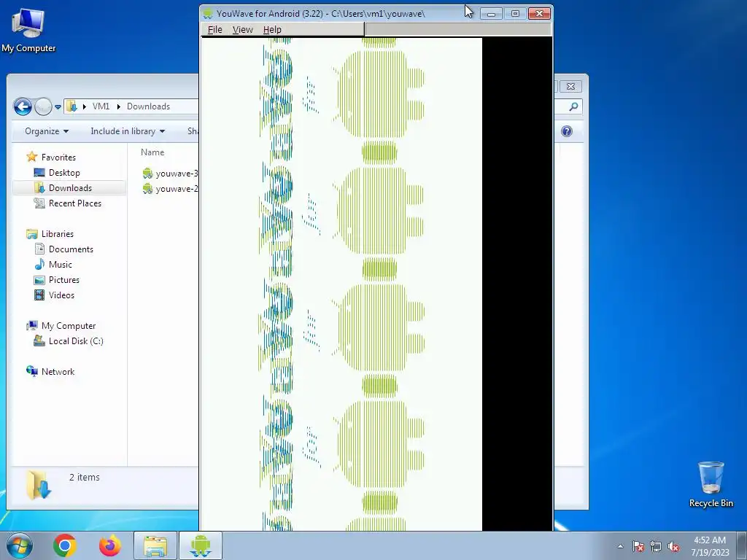Open the clock showing 4:52 AM
The height and width of the screenshot is (560, 747).
pos(710,546)
